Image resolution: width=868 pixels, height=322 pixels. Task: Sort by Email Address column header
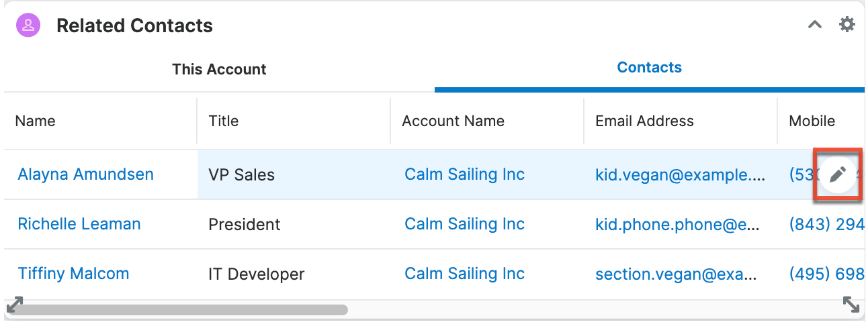pos(644,121)
